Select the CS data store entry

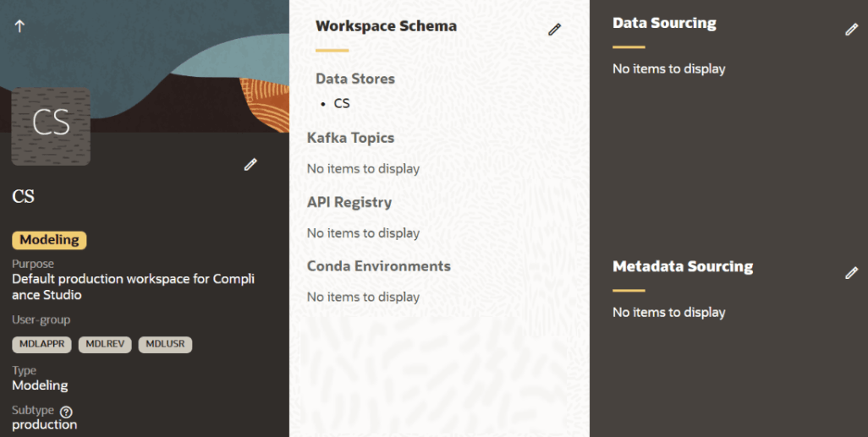[x=342, y=104]
